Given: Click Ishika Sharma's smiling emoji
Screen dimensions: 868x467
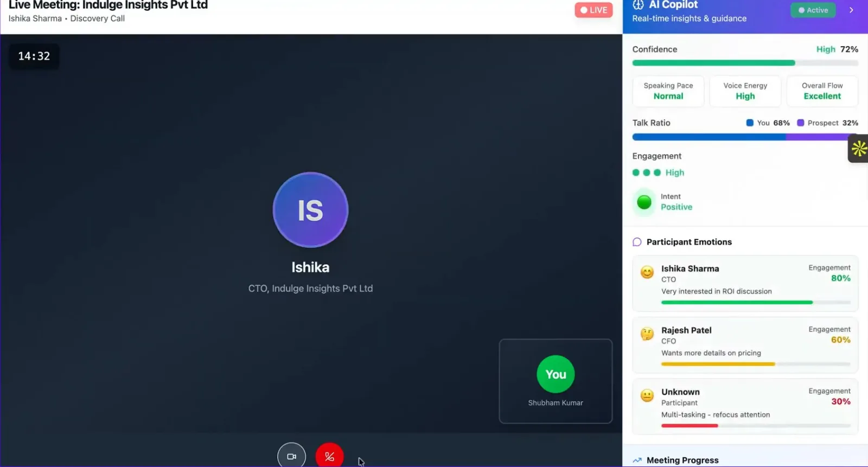Looking at the screenshot, I should tap(647, 272).
